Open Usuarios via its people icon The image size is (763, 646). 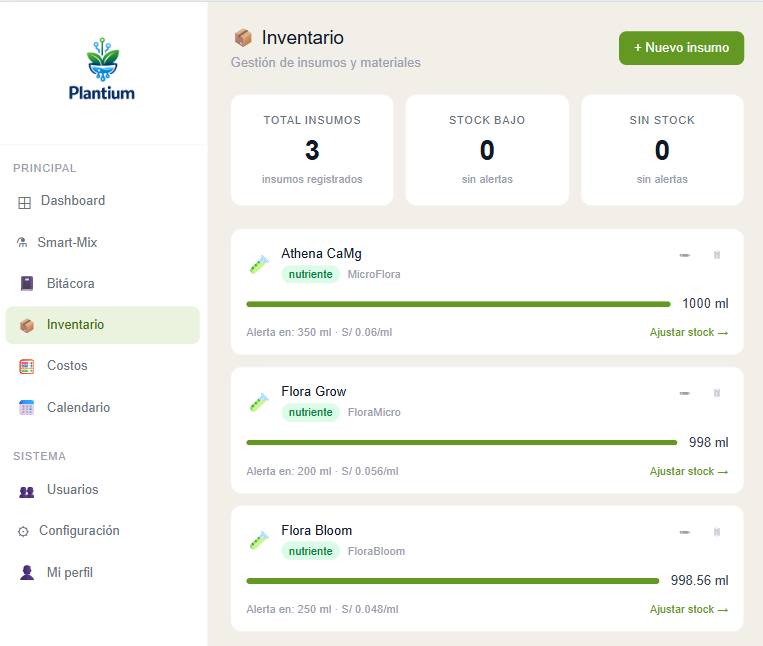(27, 492)
